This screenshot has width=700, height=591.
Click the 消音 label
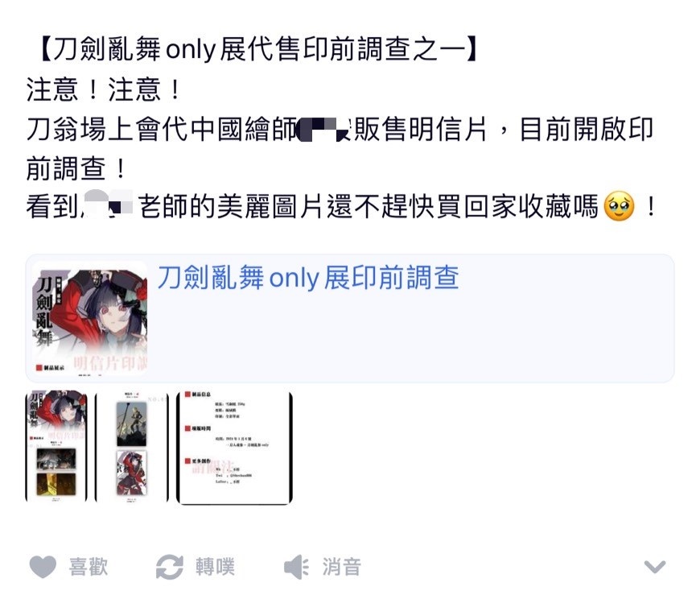[x=342, y=567]
